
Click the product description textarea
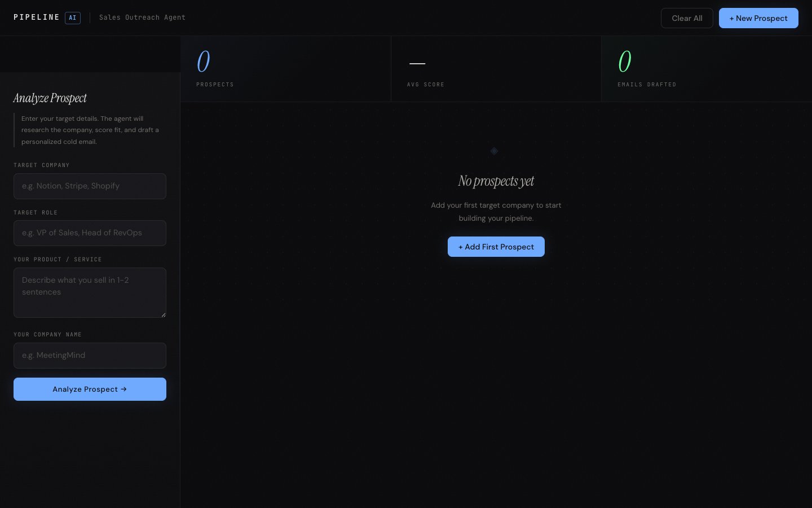coord(90,292)
